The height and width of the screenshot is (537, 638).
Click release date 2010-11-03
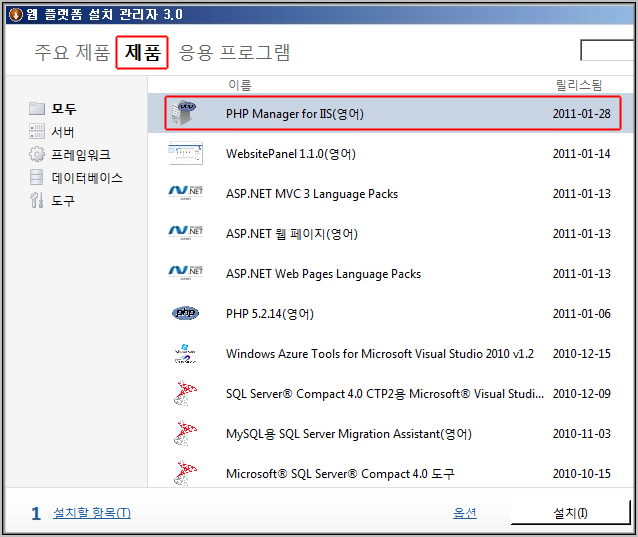(x=581, y=433)
